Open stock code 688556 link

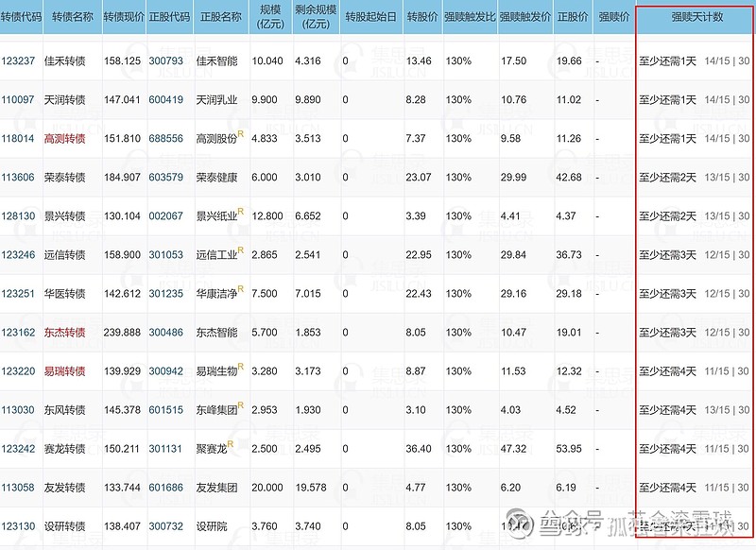166,139
